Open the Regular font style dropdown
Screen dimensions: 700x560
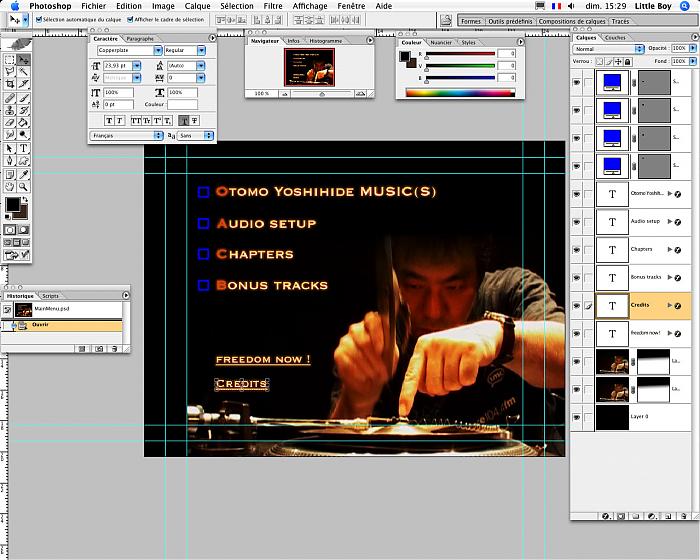coord(201,50)
